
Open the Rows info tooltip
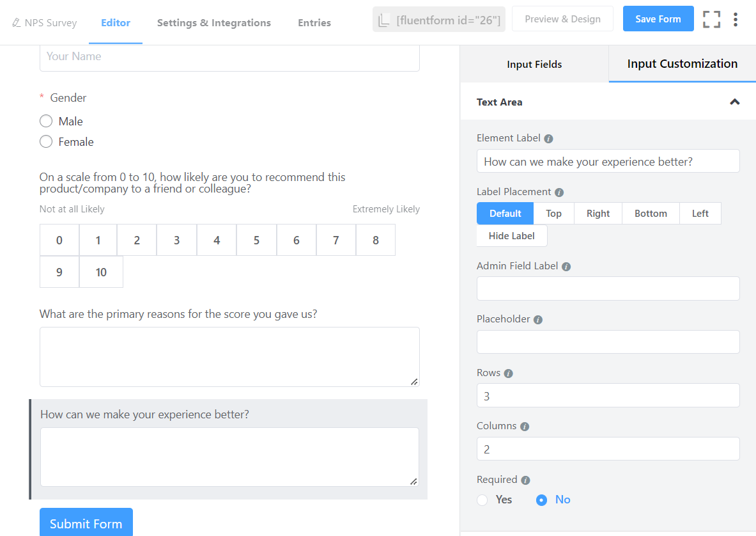[x=510, y=373]
